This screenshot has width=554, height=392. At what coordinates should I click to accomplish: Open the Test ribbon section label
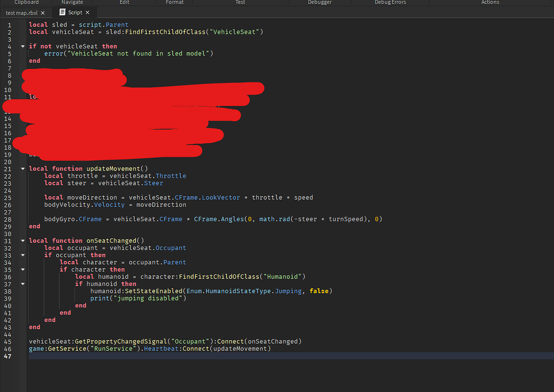(240, 2)
